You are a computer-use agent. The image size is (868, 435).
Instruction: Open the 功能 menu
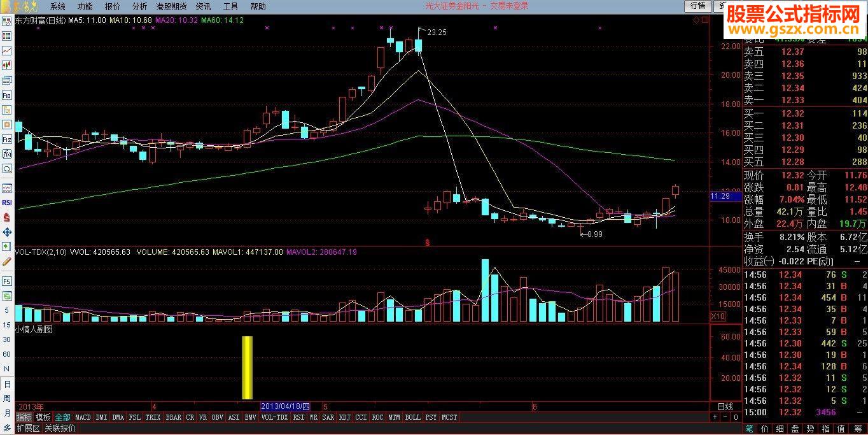click(85, 6)
